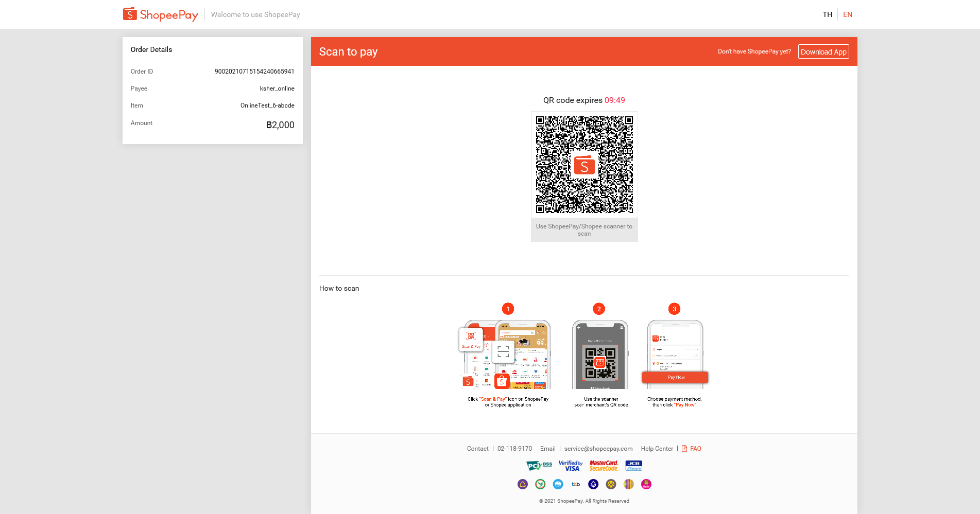Click the Verified by VISA badge
This screenshot has height=514, width=980.
pyautogui.click(x=571, y=466)
